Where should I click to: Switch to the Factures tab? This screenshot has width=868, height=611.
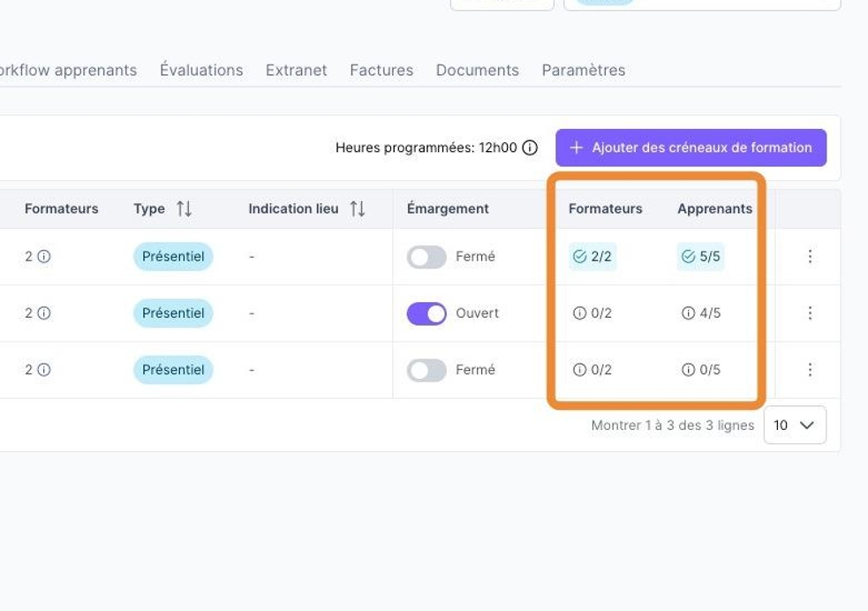coord(381,71)
